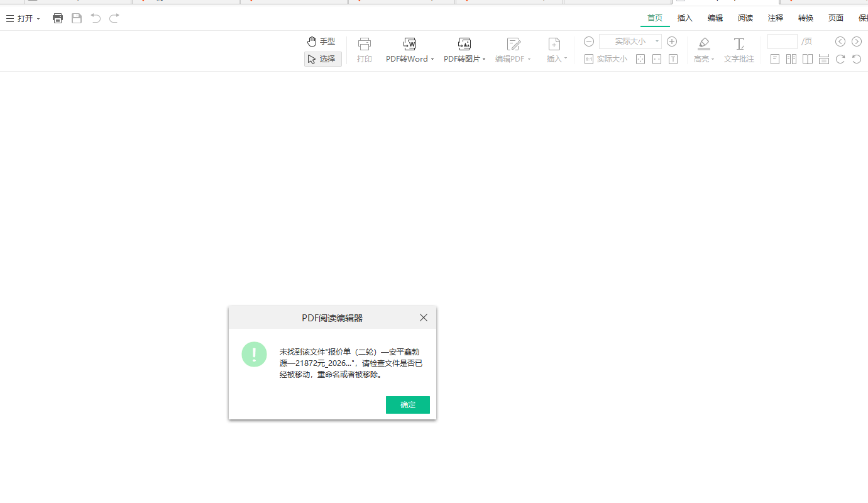Select continuous scrolling view icon
Viewport: 868px width, 503px height.
click(824, 59)
